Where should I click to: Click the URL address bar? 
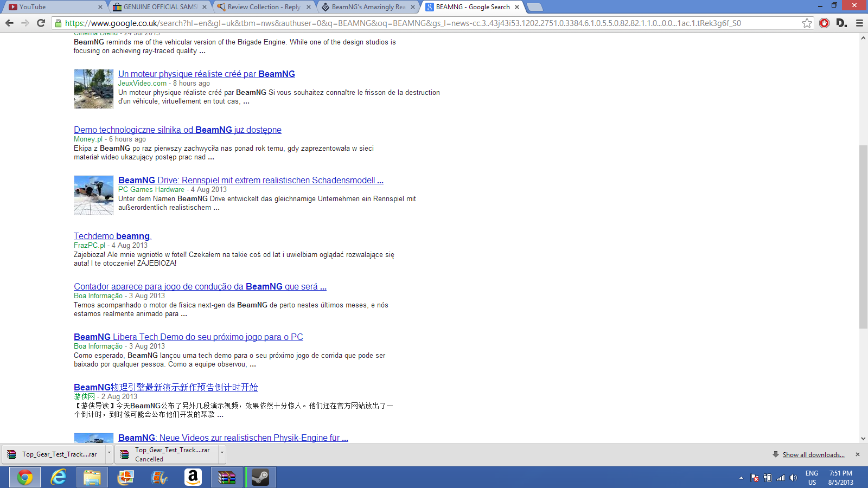[x=431, y=23]
